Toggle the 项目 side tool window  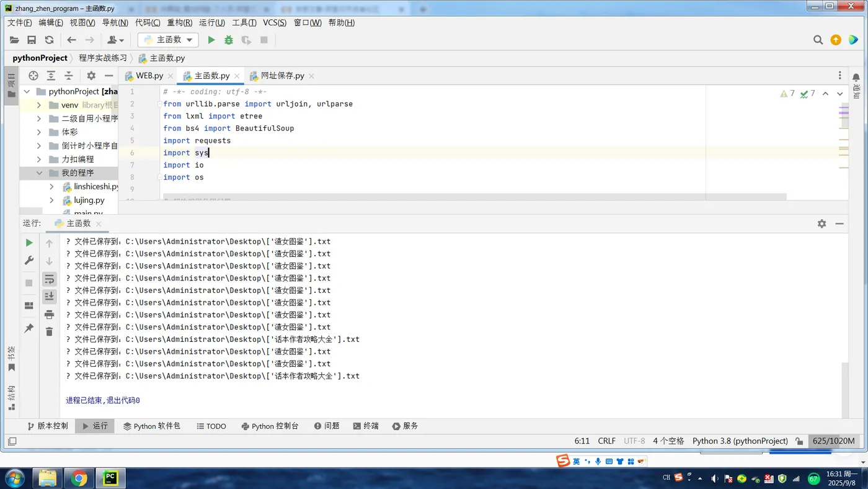11,86
